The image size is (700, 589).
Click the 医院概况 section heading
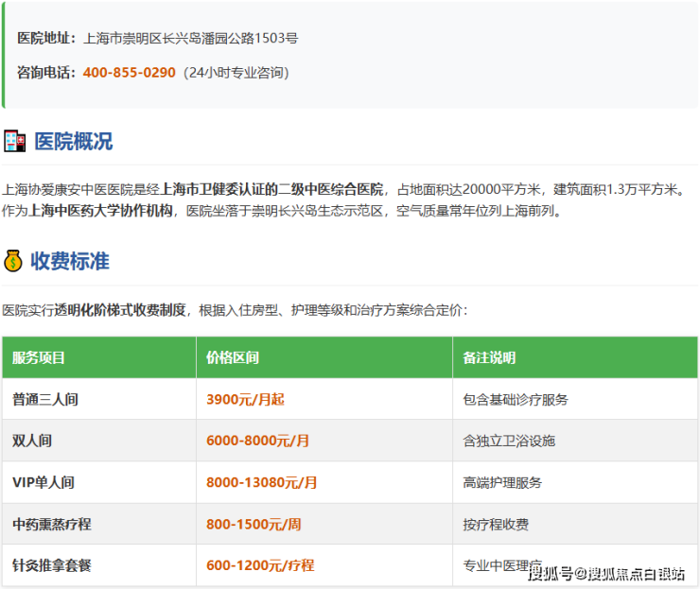click(x=73, y=142)
